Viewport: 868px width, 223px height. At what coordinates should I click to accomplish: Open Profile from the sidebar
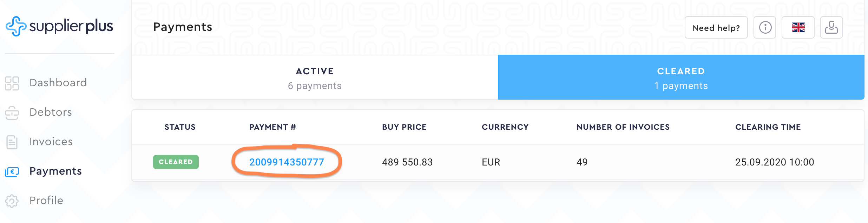click(46, 201)
